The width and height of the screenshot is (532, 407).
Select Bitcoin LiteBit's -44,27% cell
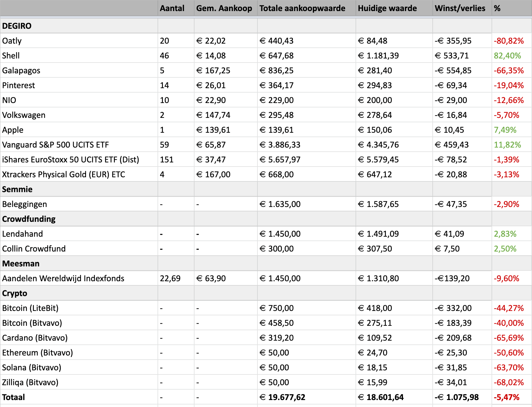[x=512, y=308]
